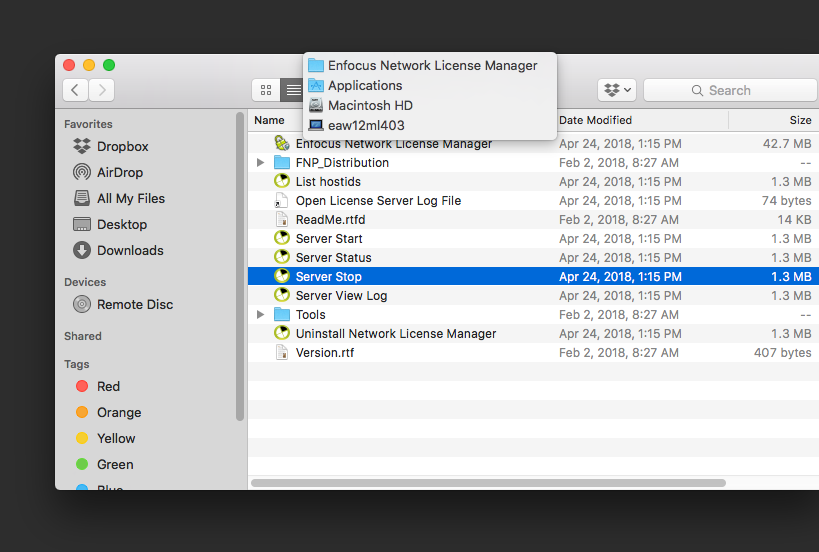Click the Server Start app icon
The height and width of the screenshot is (552, 819).
point(282,238)
